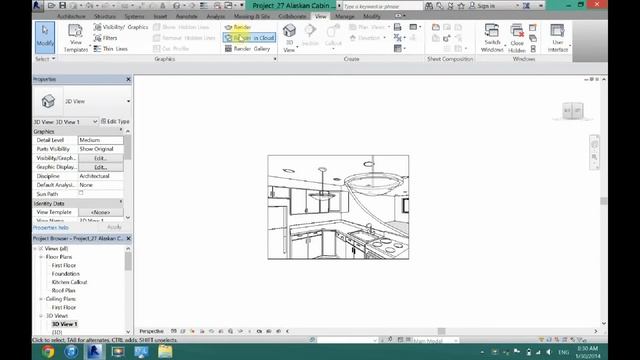Open the Revit application menu
The width and height of the screenshot is (640, 360).
point(38,5)
